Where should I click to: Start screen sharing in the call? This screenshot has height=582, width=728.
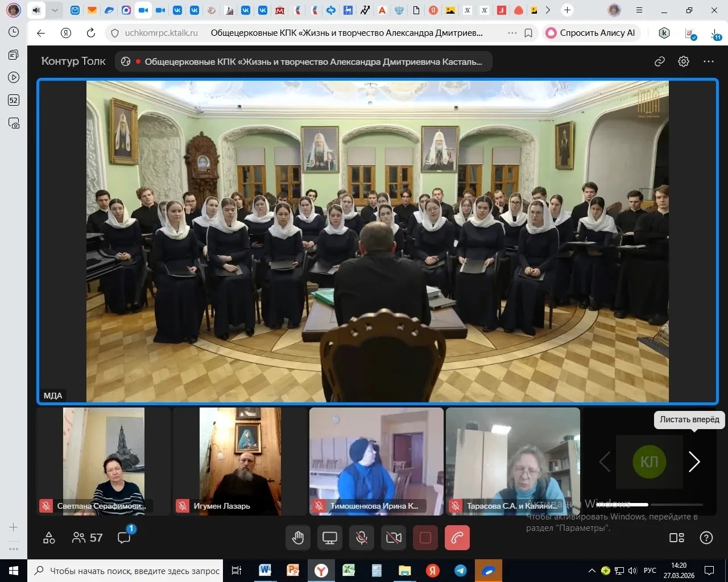point(330,538)
